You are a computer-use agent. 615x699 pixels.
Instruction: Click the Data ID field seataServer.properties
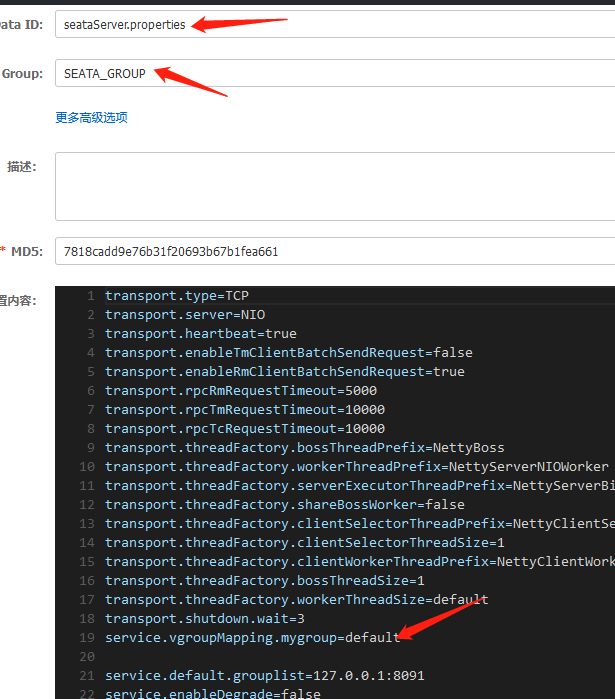tap(335, 25)
